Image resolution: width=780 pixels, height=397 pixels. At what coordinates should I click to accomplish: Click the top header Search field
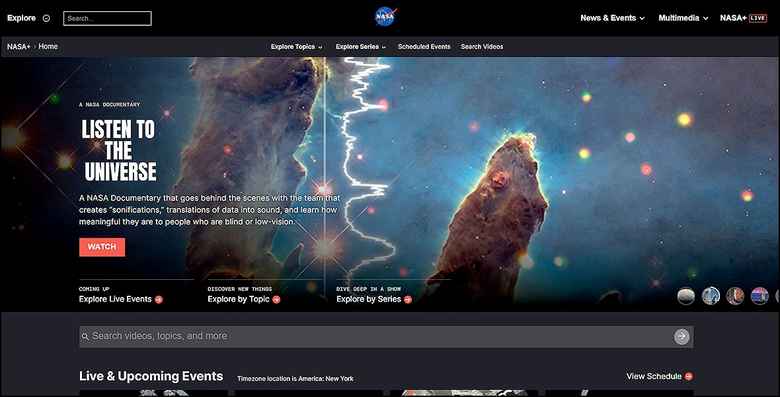pos(107,18)
